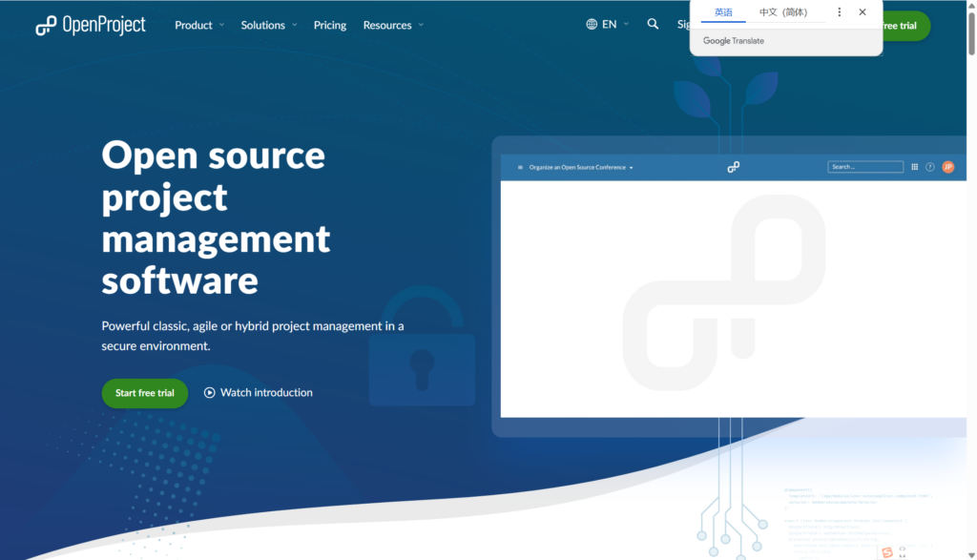The width and height of the screenshot is (977, 560).
Task: Click the search magnifier in the navigation bar
Action: pos(653,24)
